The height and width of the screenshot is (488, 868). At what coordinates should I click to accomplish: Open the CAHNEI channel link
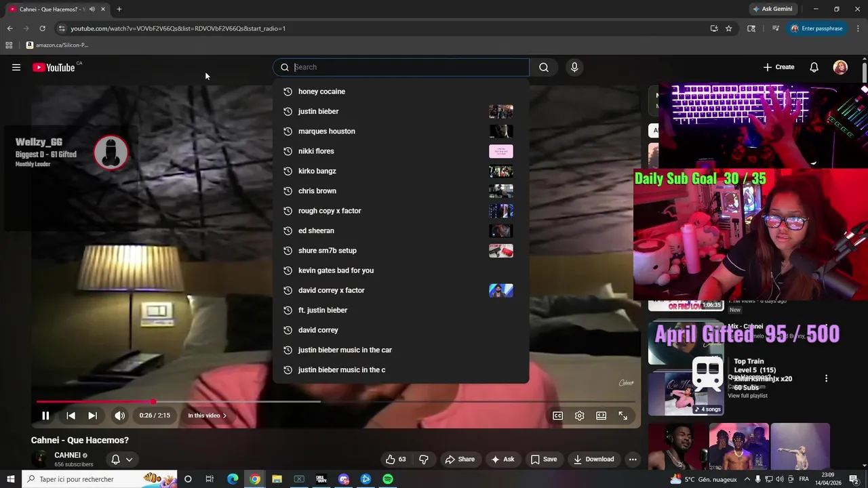(68, 455)
